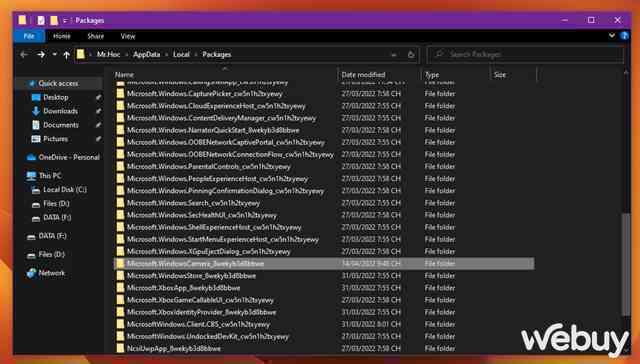Go back with the left arrow

[24, 55]
